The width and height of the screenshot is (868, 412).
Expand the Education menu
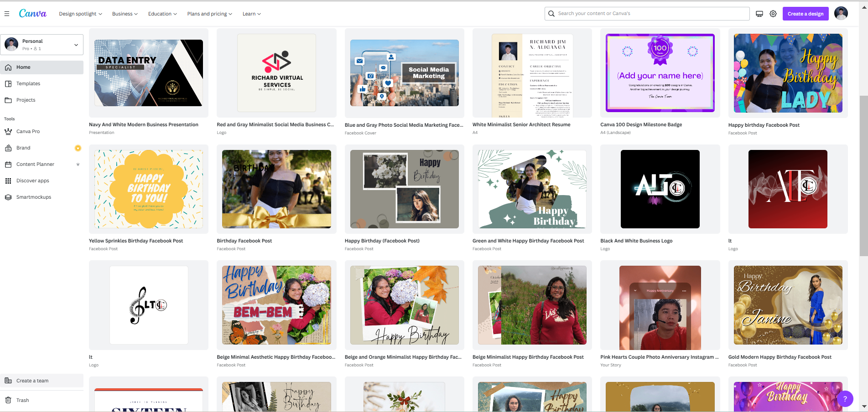[162, 14]
